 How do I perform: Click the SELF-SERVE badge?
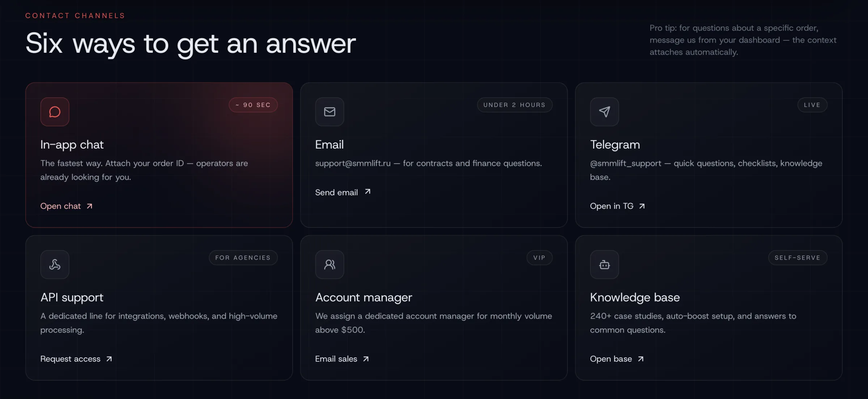797,258
